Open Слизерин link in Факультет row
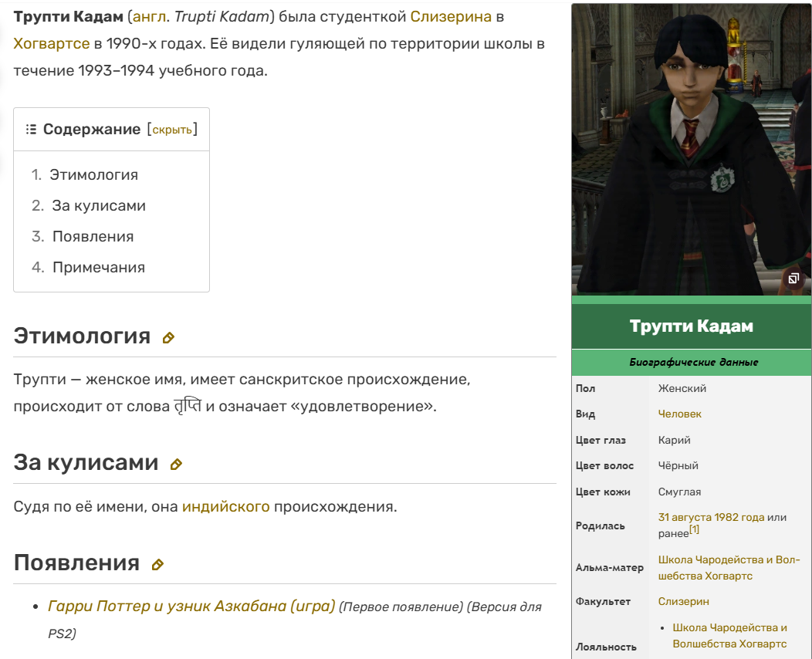 click(683, 601)
